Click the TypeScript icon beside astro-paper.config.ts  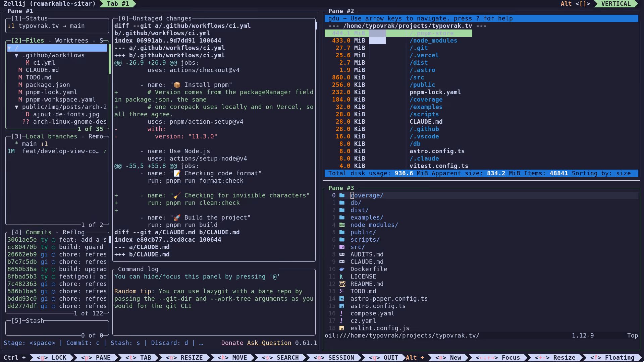coord(342,299)
